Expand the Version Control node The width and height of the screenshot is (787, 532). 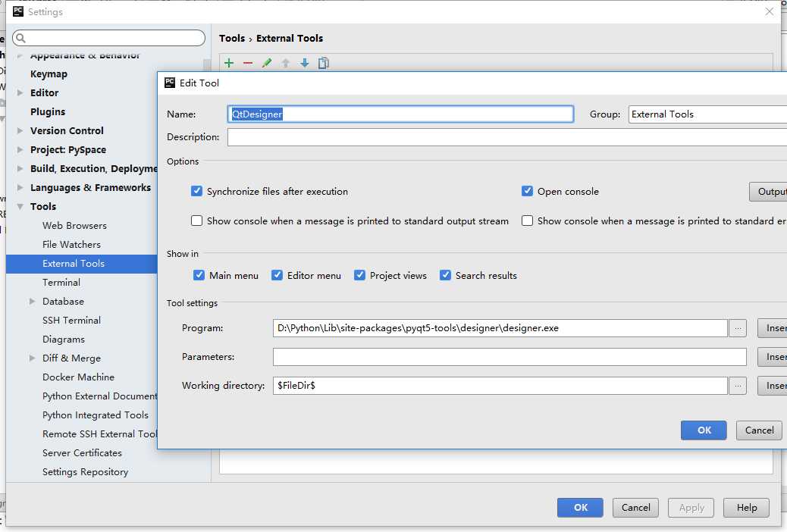pyautogui.click(x=20, y=130)
